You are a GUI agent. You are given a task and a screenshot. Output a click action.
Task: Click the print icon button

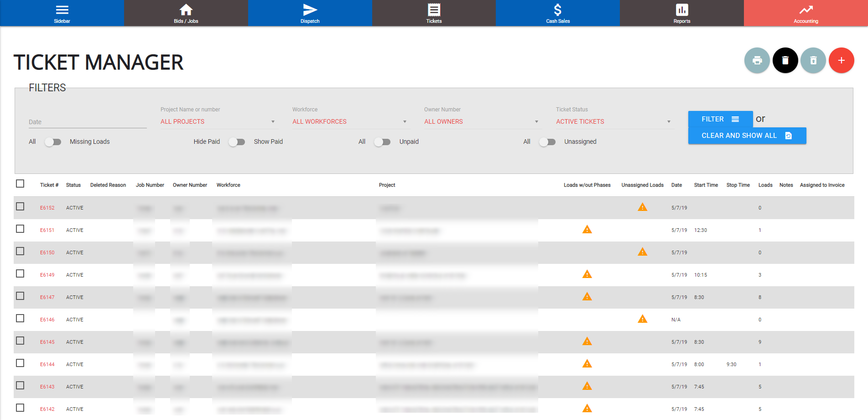(757, 60)
